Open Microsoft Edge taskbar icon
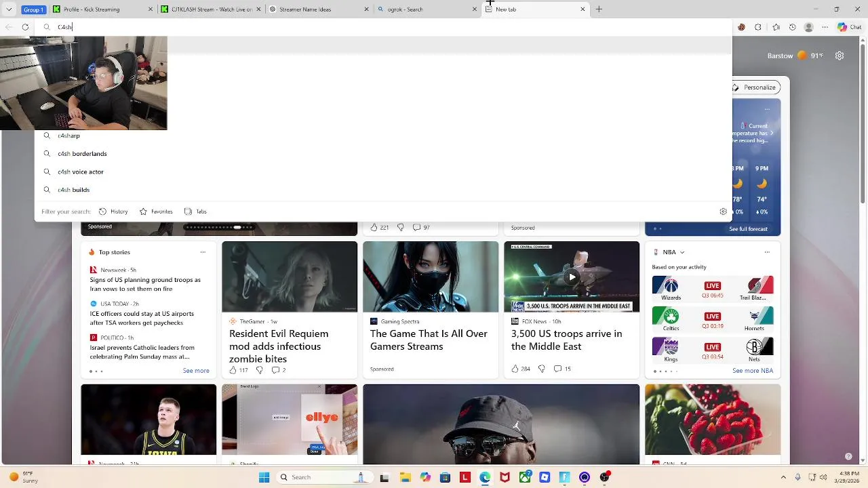The height and width of the screenshot is (488, 868). pyautogui.click(x=485, y=477)
